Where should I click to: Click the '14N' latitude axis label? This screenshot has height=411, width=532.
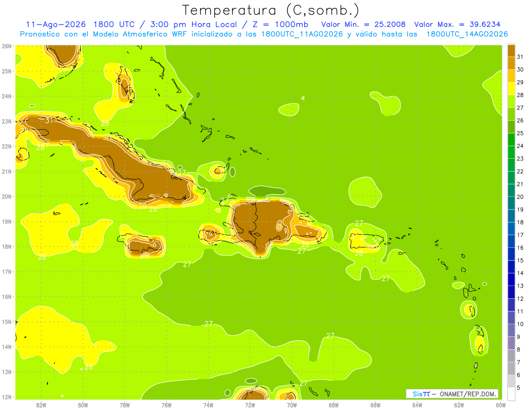(x=6, y=347)
